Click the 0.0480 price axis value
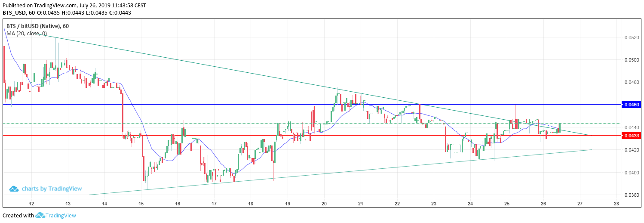 631,82
